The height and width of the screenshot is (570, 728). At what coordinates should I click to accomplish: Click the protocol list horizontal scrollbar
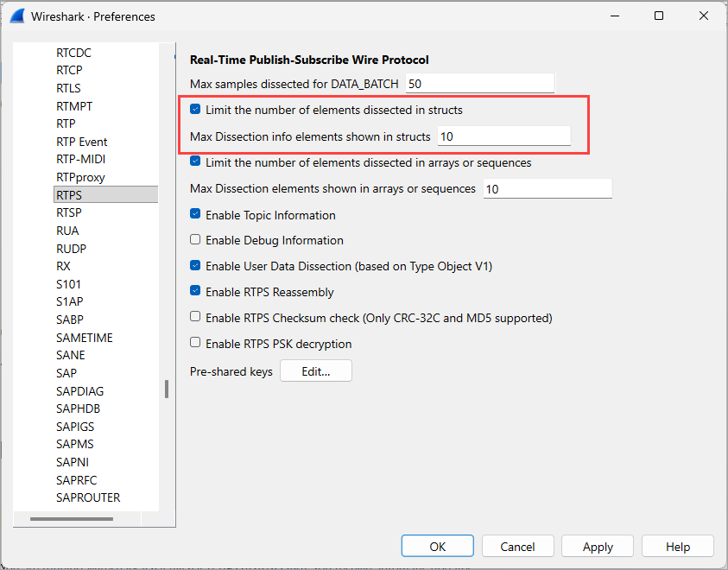coord(72,519)
